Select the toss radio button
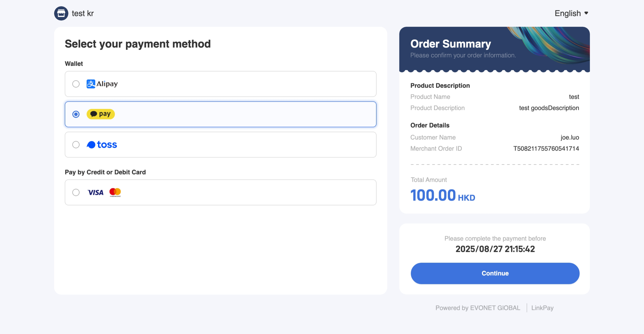The image size is (644, 334). [76, 145]
